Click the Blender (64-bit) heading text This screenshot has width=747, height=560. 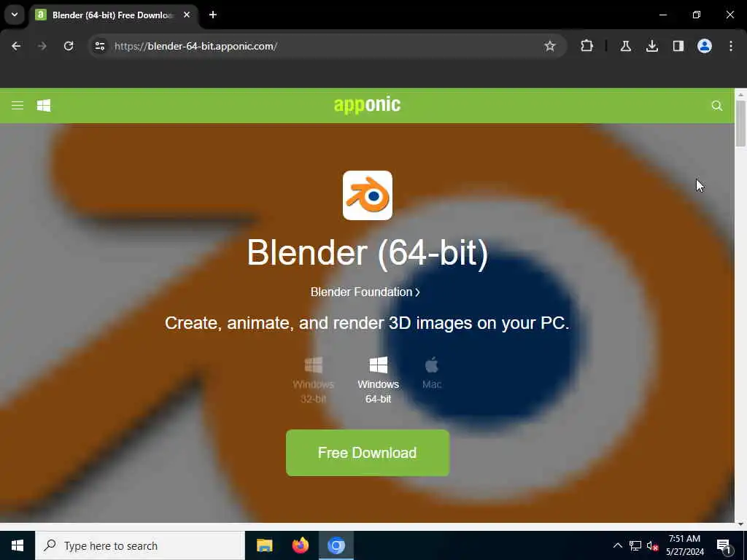368,252
